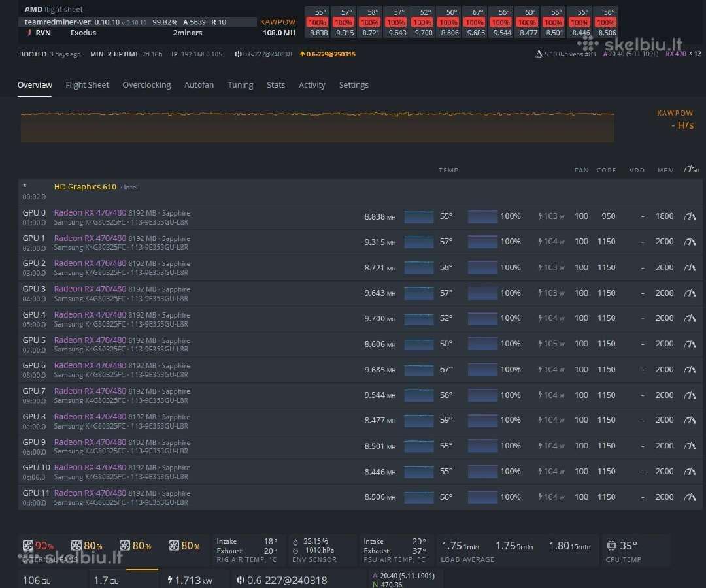The width and height of the screenshot is (706, 588).
Task: Open the tuning gauge icon for GPU 6
Action: 690,370
